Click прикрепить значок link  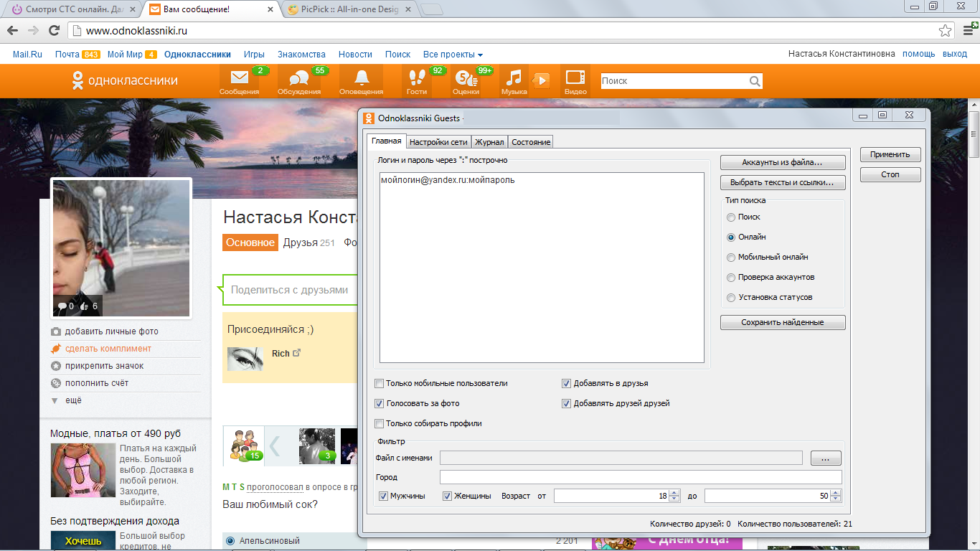tap(104, 366)
